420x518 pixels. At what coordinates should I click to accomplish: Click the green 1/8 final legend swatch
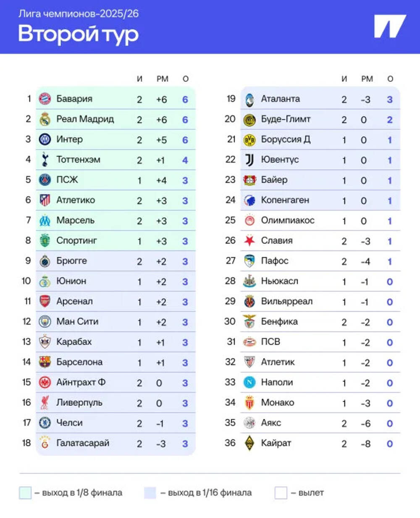click(x=25, y=493)
